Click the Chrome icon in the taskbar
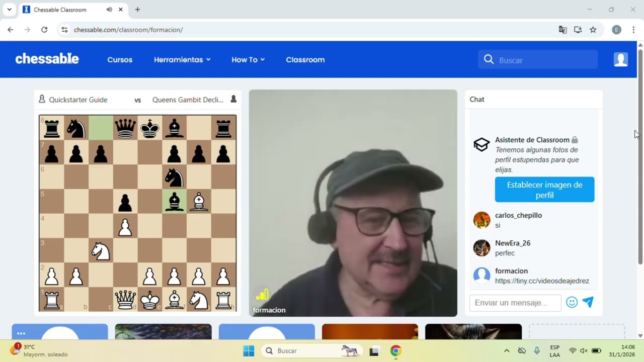The image size is (644, 362). pyautogui.click(x=396, y=351)
